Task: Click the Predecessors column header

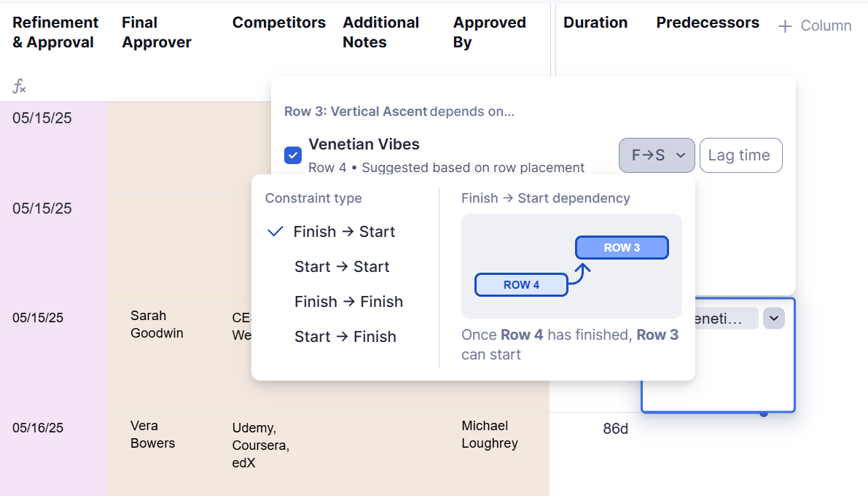Action: coord(708,23)
